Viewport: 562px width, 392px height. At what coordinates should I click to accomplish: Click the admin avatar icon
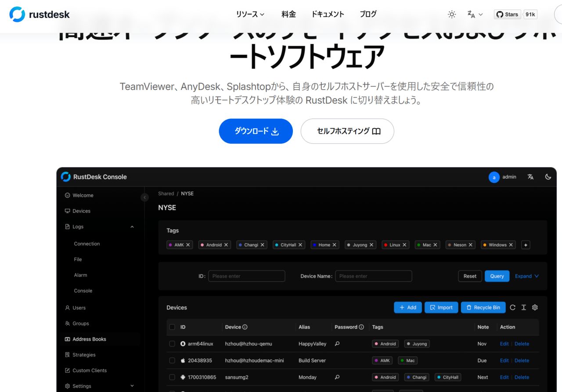pos(494,177)
